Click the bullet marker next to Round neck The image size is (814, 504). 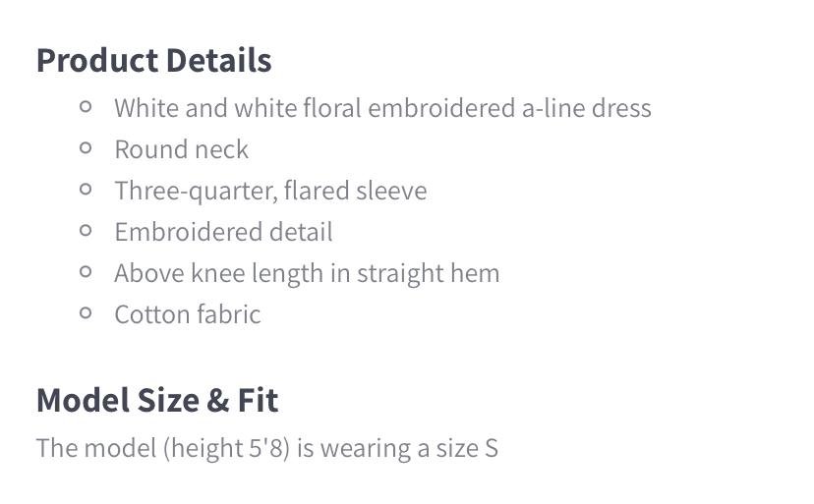(86, 147)
